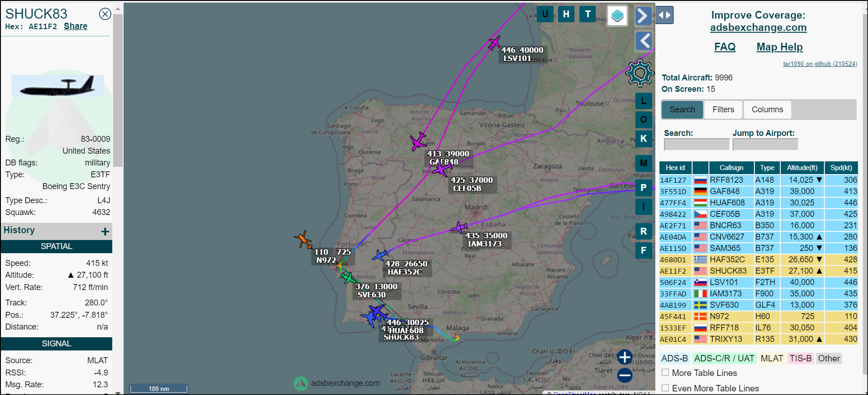Viewport: 868px width, 395px height.
Task: Select the IAM3173 aircraft icon on map
Action: coord(459,227)
